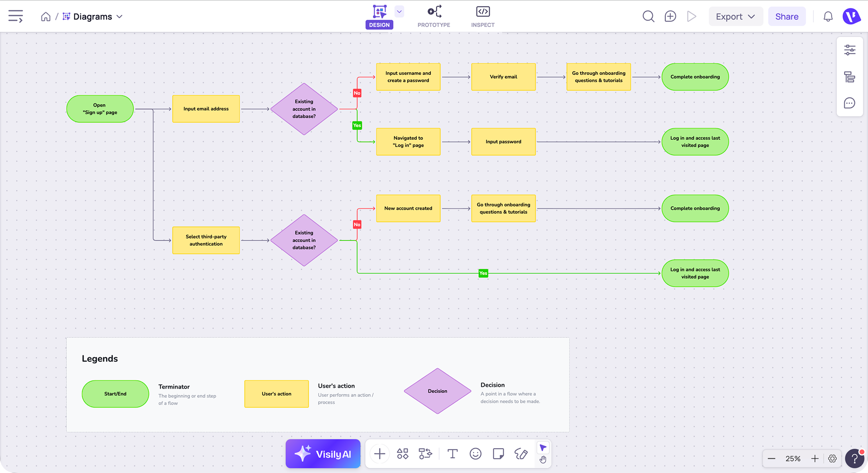Select the Input email address box
This screenshot has width=868, height=473.
(x=206, y=109)
